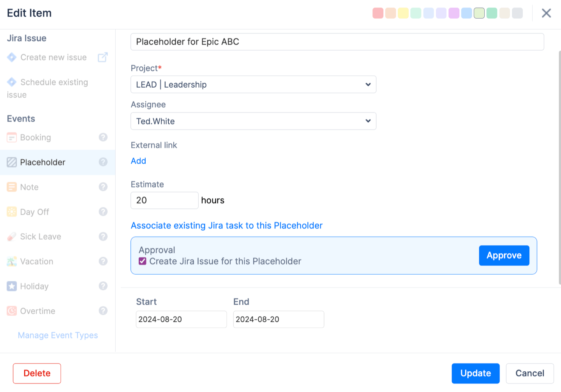
Task: Click the Vacation palm tree icon
Action: coord(12,261)
